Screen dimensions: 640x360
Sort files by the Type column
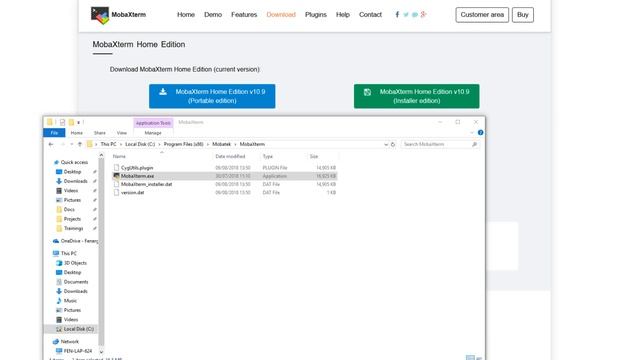point(268,156)
